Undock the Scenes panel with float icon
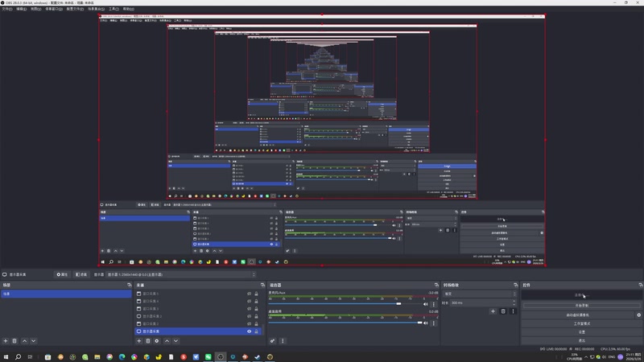 130,285
